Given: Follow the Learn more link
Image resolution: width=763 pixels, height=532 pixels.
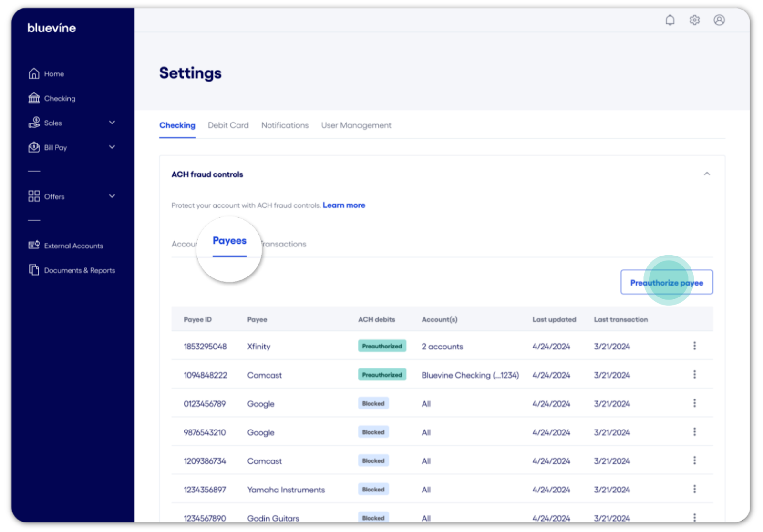Looking at the screenshot, I should [x=344, y=205].
